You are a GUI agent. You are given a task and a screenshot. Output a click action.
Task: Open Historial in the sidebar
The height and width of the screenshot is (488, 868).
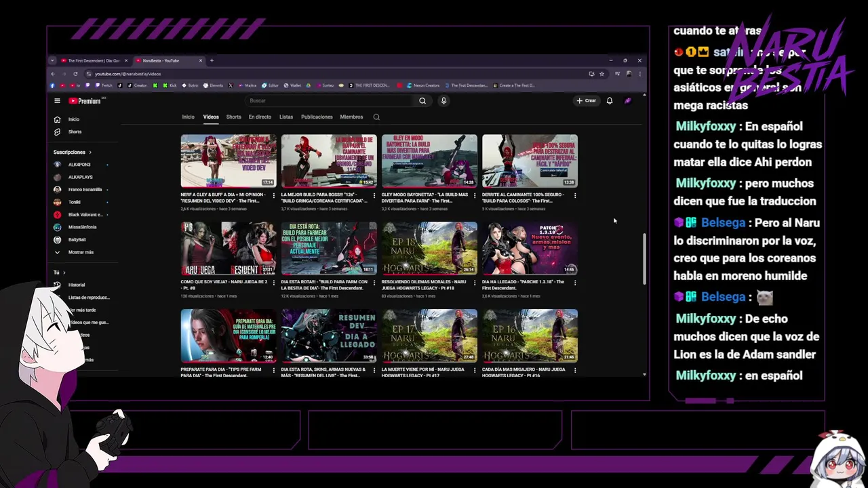pos(76,285)
